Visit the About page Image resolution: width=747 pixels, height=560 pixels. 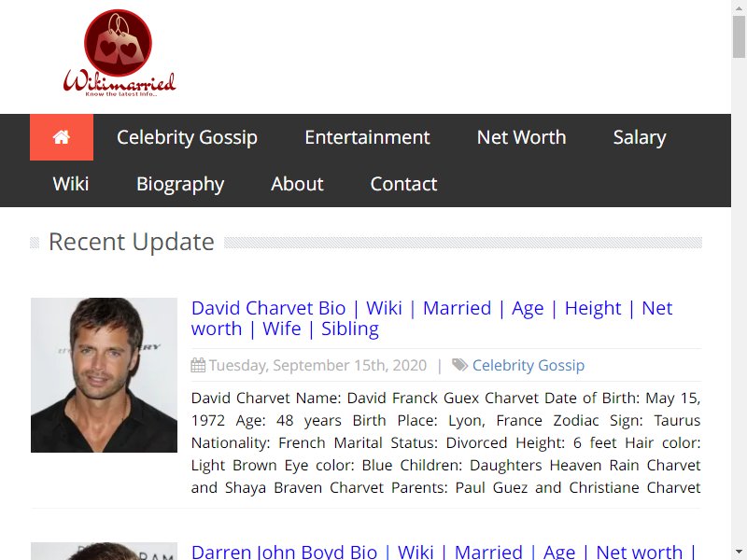tap(297, 184)
